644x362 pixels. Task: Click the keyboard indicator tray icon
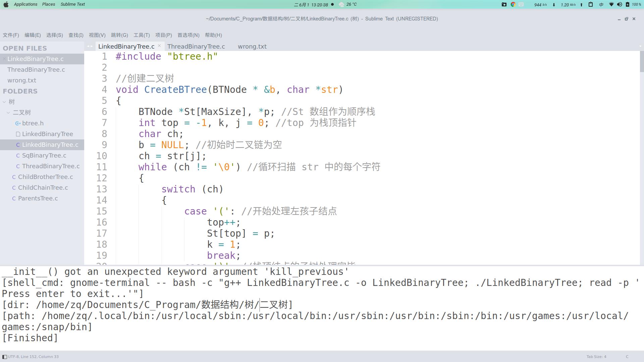(521, 4)
